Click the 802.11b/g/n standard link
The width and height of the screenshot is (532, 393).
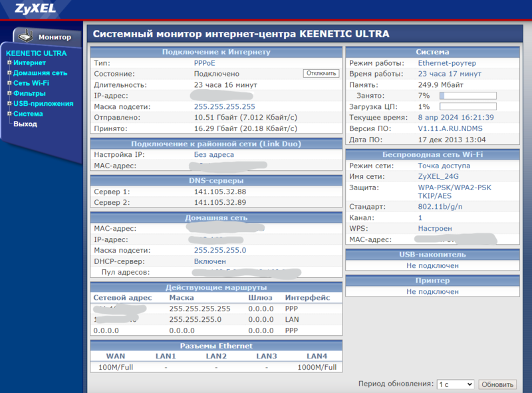coord(440,207)
